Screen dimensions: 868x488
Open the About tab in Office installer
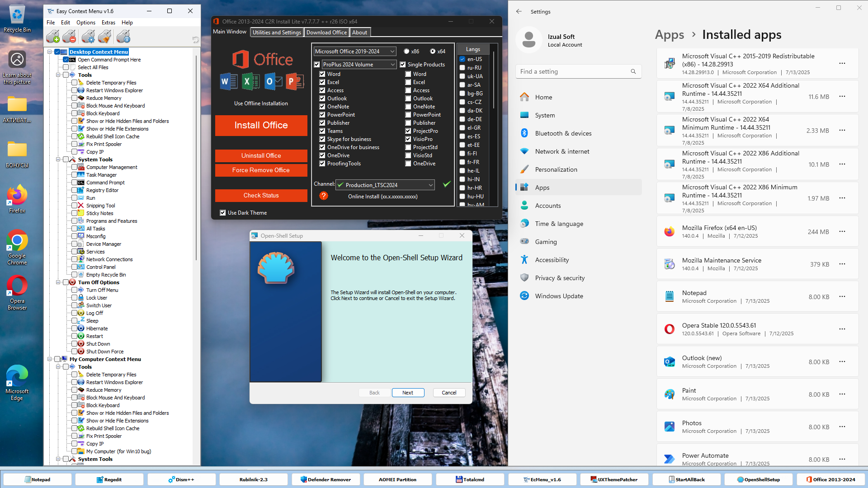point(360,33)
